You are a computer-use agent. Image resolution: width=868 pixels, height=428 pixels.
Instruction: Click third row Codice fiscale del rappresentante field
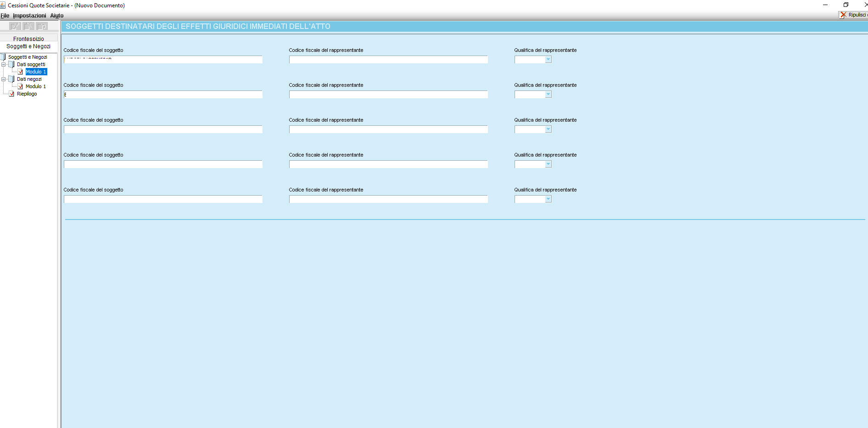[388, 130]
